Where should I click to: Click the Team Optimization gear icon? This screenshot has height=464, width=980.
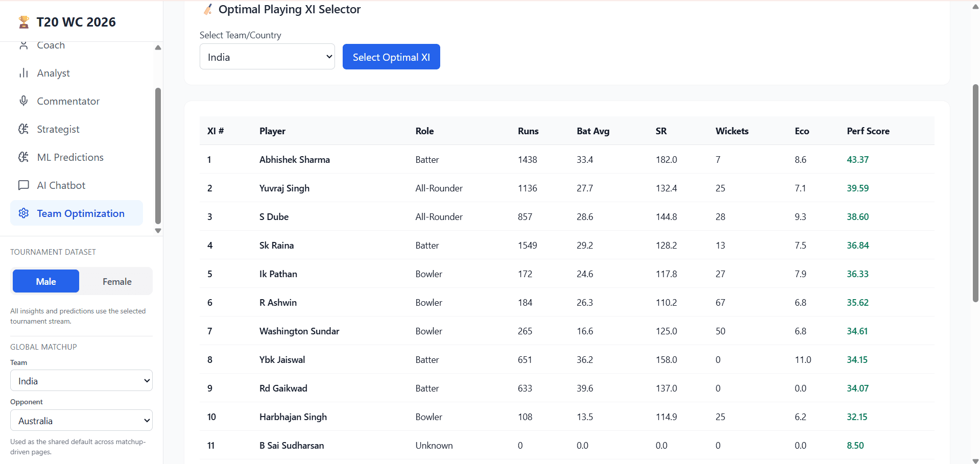coord(23,213)
